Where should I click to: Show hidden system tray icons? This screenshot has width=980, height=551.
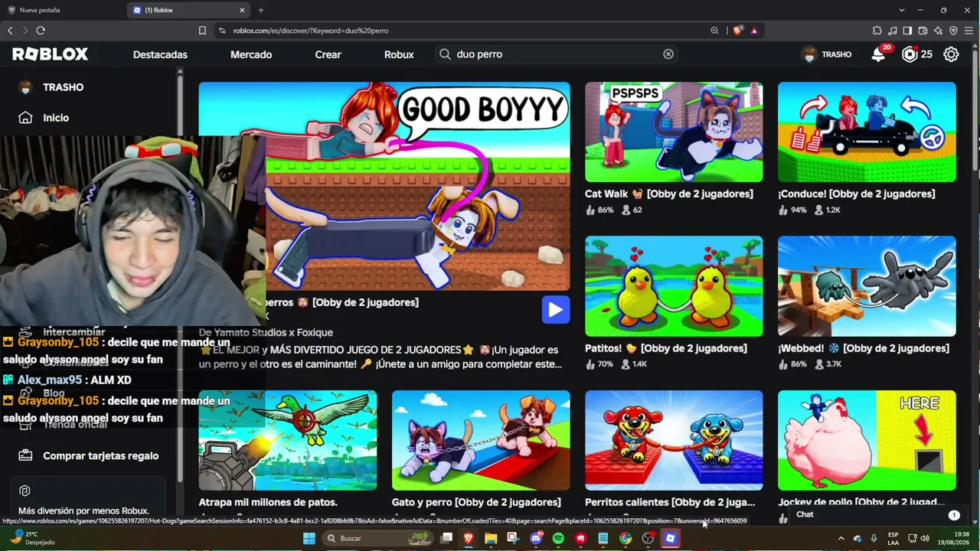point(841,538)
